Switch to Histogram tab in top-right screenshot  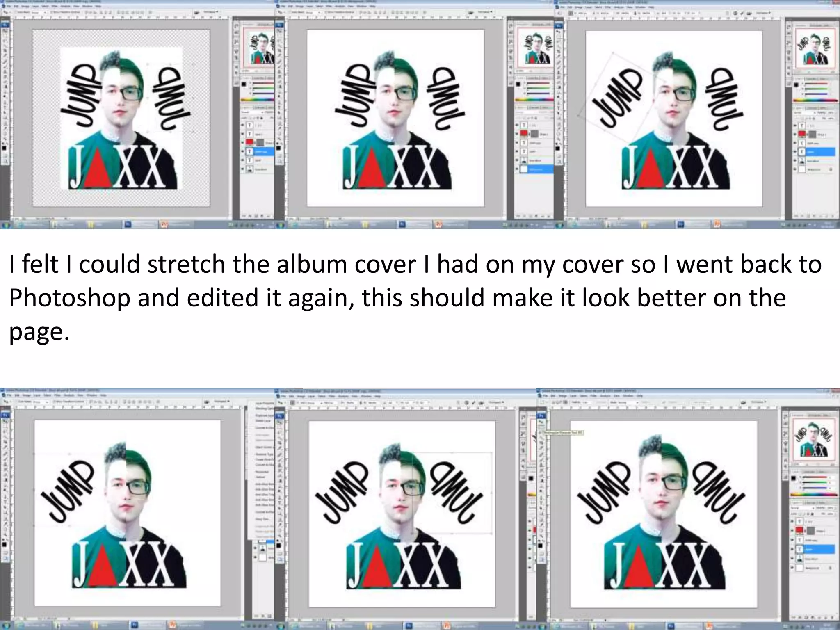pos(816,25)
